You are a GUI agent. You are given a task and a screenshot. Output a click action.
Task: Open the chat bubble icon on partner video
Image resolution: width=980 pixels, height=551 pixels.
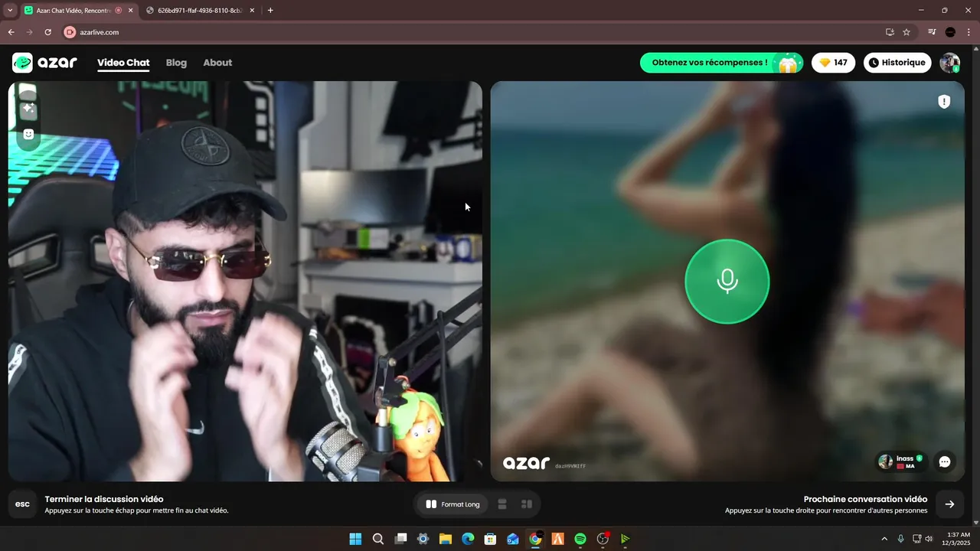coord(945,461)
